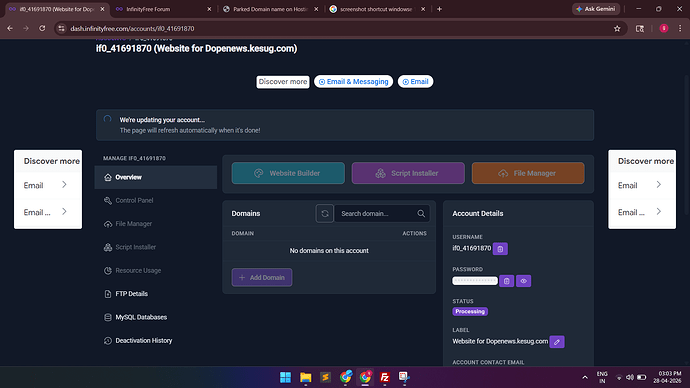Open the Chrome profile avatar

(x=664, y=28)
